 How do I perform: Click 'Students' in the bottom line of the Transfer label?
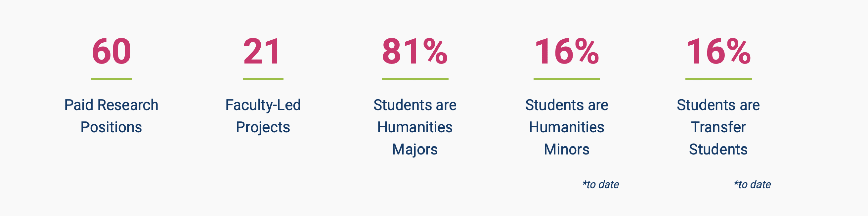tap(718, 150)
